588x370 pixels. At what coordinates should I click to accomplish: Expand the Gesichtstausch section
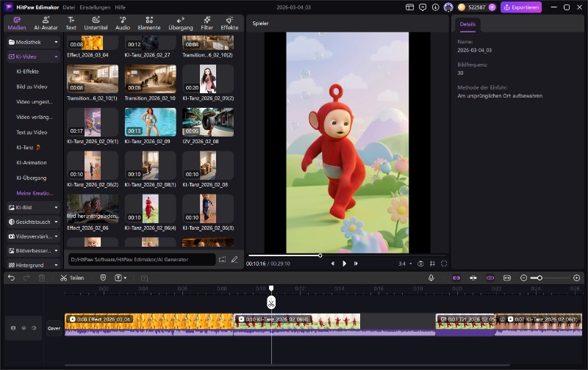(33, 222)
